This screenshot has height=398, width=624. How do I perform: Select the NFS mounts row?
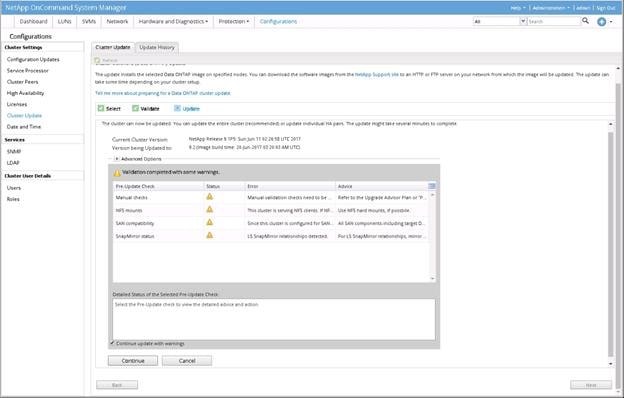[x=271, y=210]
